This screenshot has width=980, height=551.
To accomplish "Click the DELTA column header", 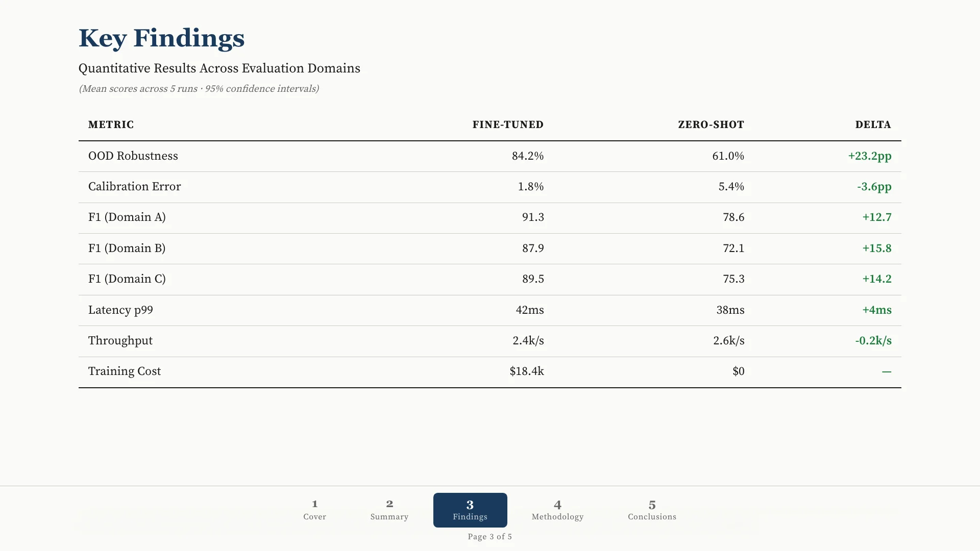I will (x=873, y=125).
